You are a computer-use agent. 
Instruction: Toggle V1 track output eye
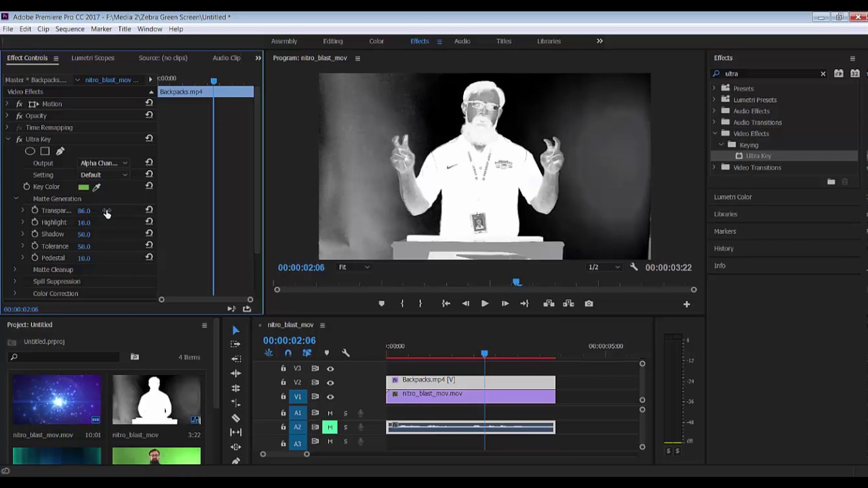330,396
